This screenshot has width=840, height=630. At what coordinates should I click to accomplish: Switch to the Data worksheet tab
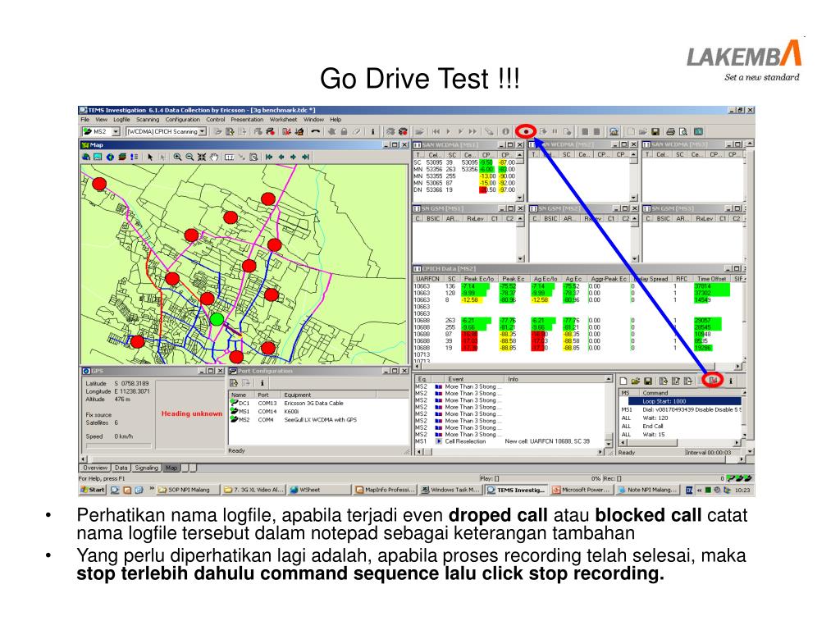pos(121,468)
